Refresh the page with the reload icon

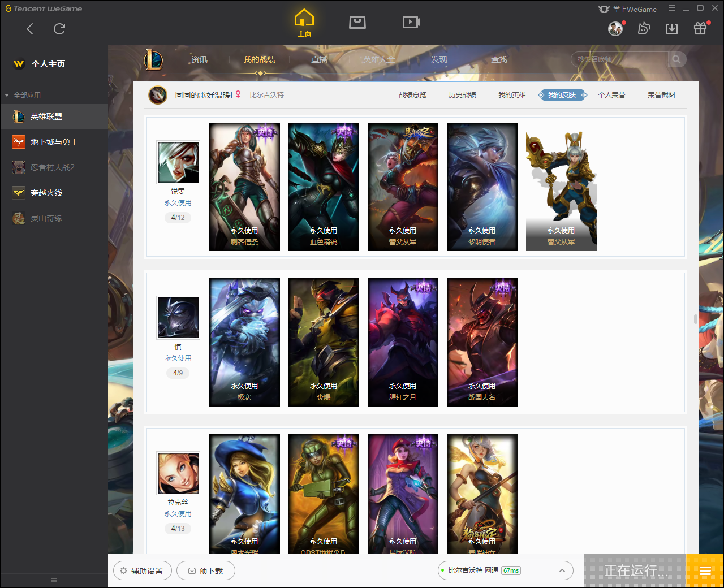(x=59, y=29)
